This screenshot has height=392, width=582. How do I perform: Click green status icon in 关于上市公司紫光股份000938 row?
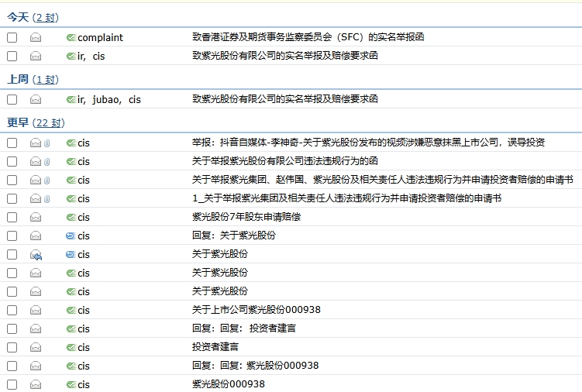point(71,310)
